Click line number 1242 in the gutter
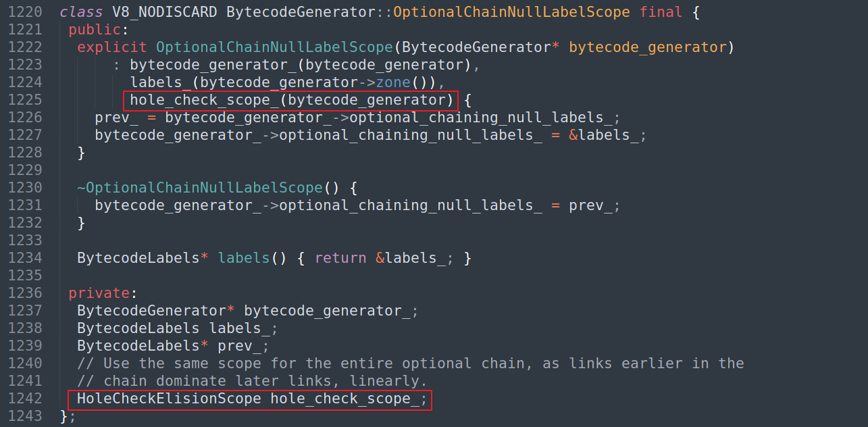The image size is (868, 427). coord(26,399)
